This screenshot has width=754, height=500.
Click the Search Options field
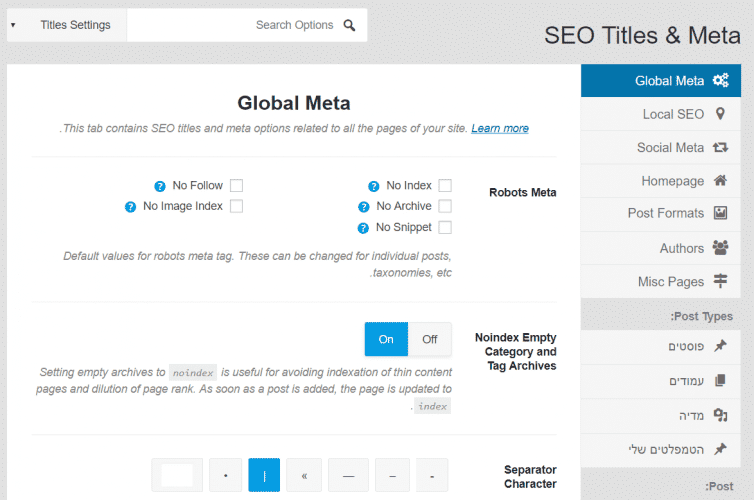tap(247, 25)
